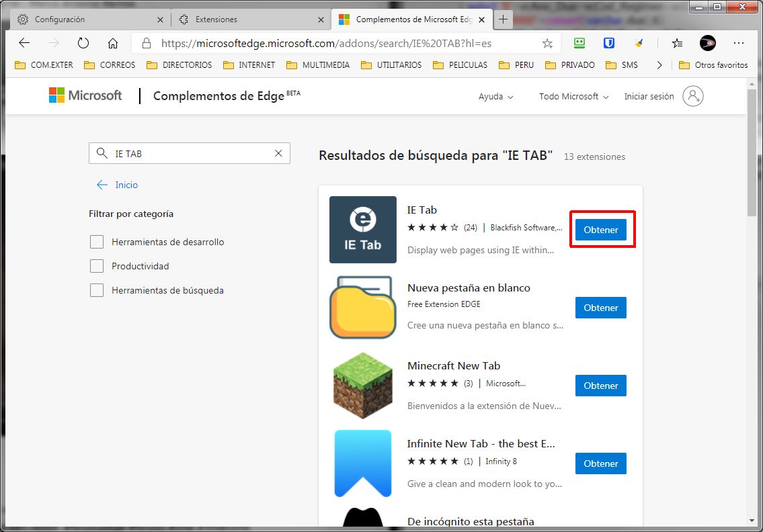Open the Infinite New Tab bookmark icon
763x532 pixels.
pos(363,463)
